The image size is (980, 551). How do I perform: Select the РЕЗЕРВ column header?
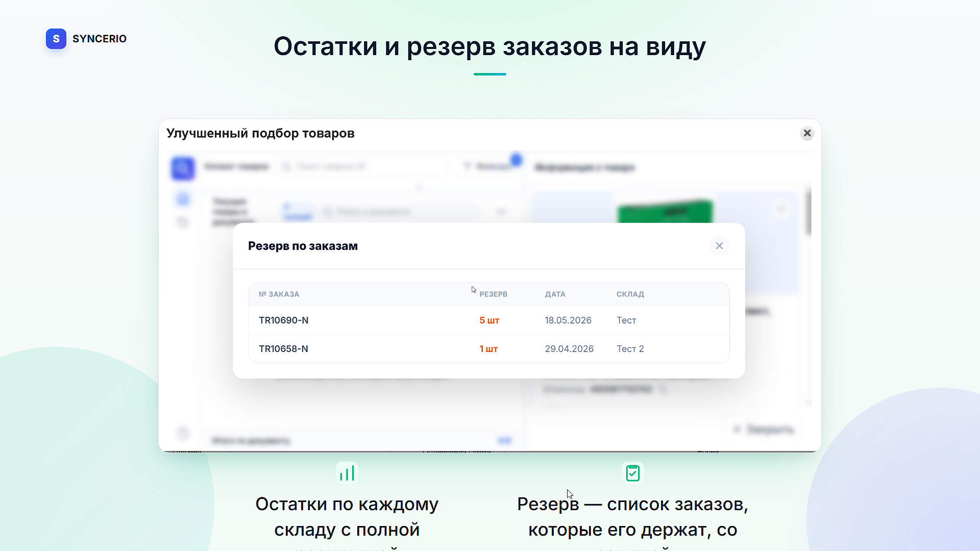tap(493, 294)
